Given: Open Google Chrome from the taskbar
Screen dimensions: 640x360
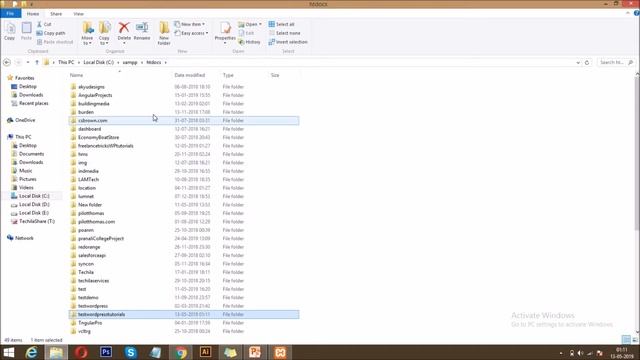Looking at the screenshot, I should 180,352.
